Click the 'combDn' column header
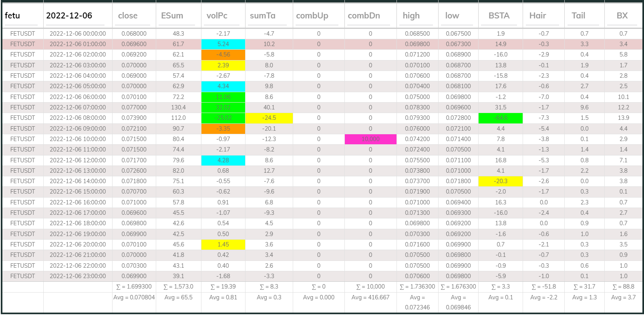The height and width of the screenshot is (315, 644). click(364, 16)
